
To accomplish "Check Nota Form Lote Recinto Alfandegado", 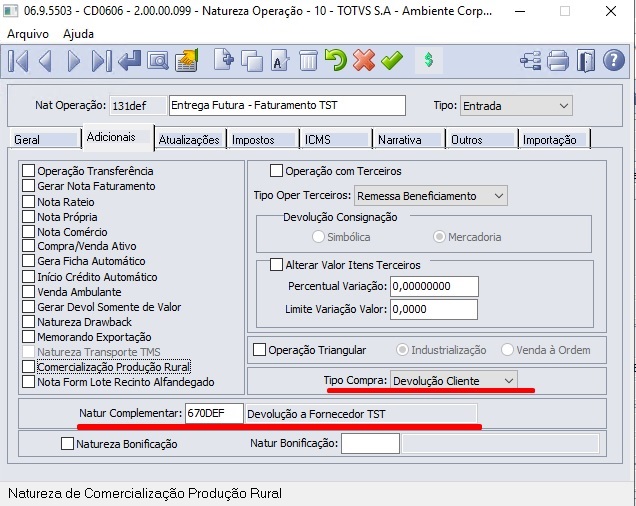I will click(28, 381).
